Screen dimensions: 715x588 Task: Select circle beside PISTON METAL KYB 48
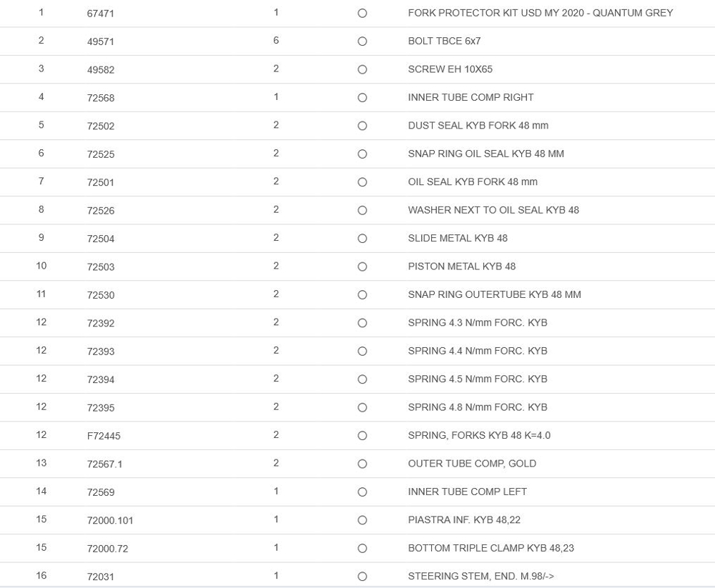(x=362, y=266)
